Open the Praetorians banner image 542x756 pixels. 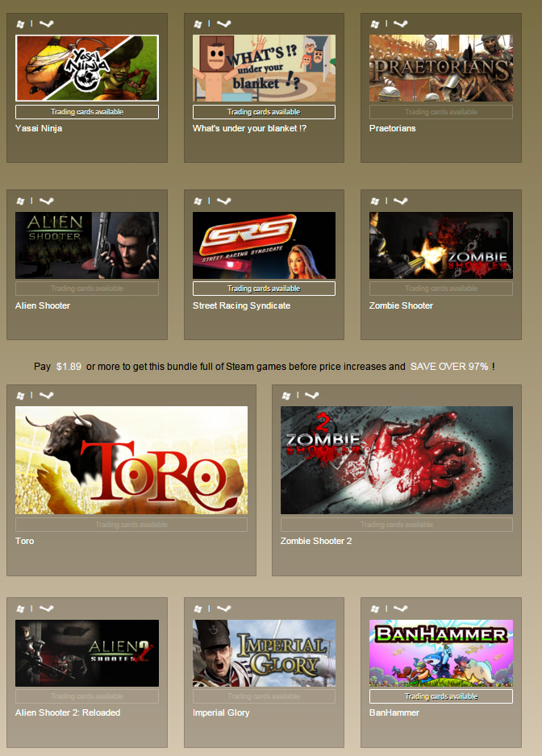(441, 68)
